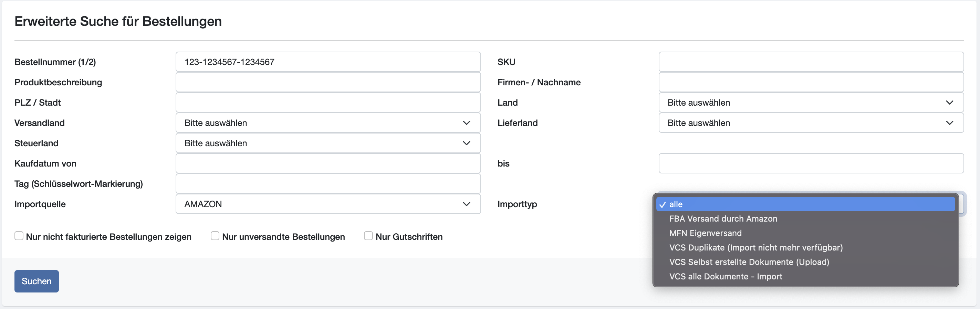
Task: Open the Land country dropdown
Action: (811, 103)
